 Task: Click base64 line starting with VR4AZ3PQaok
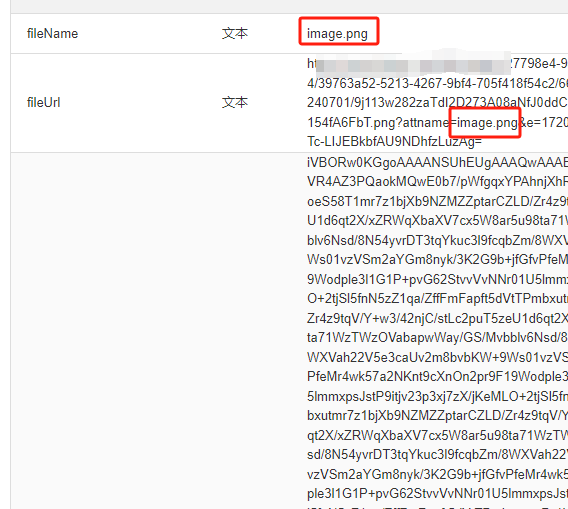tap(437, 182)
